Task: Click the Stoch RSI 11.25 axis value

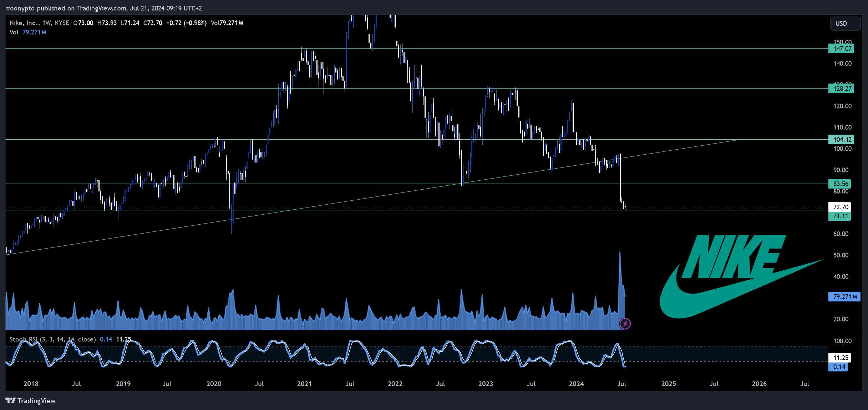Action: pyautogui.click(x=839, y=358)
